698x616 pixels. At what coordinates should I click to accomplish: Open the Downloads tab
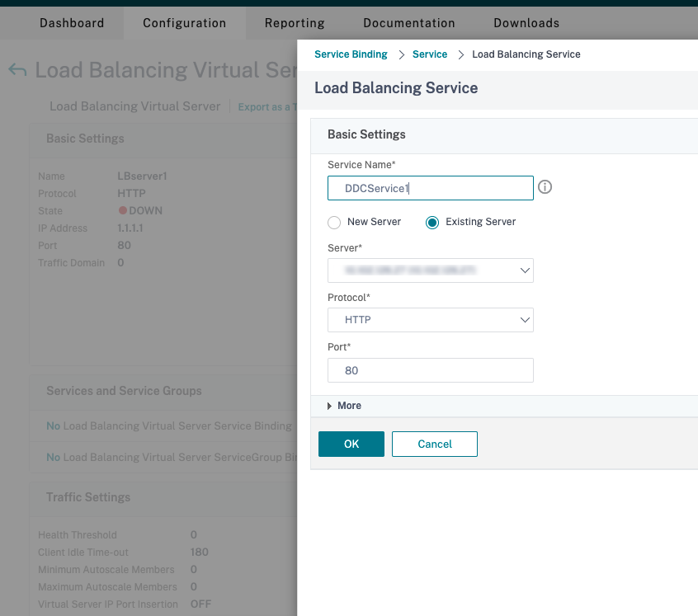point(526,23)
